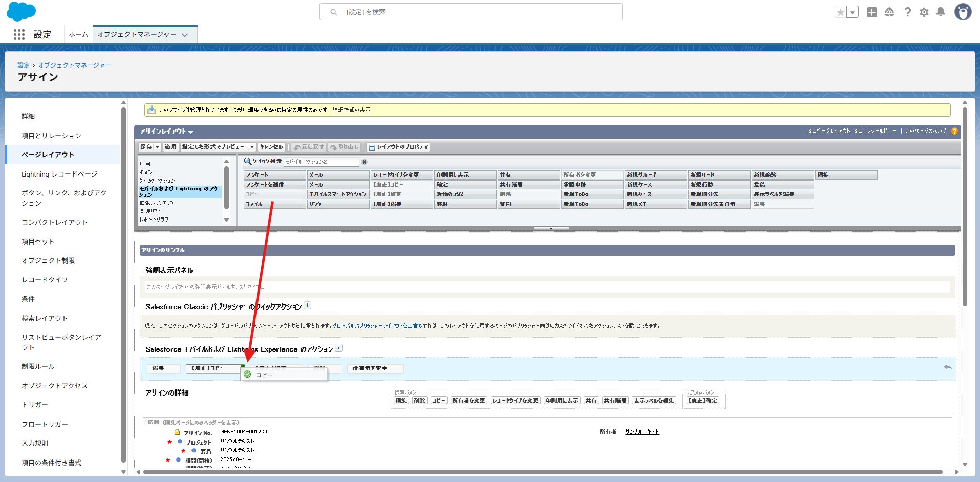Open the 詳細情報の表示 link
Screen dimensions: 980x482
351,110
